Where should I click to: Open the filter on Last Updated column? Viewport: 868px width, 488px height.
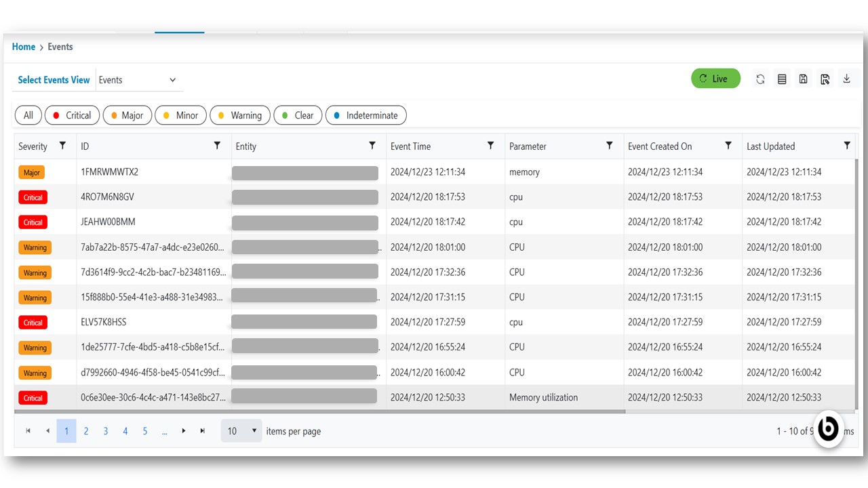click(x=847, y=146)
